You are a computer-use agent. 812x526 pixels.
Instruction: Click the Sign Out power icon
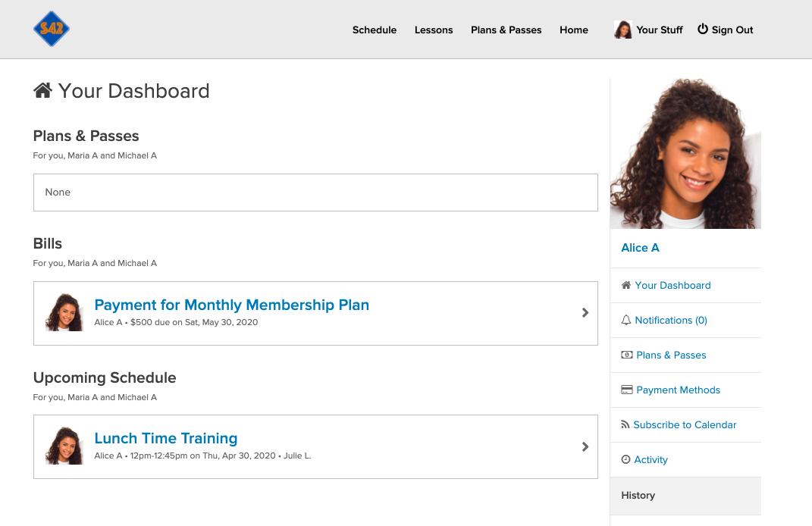703,30
